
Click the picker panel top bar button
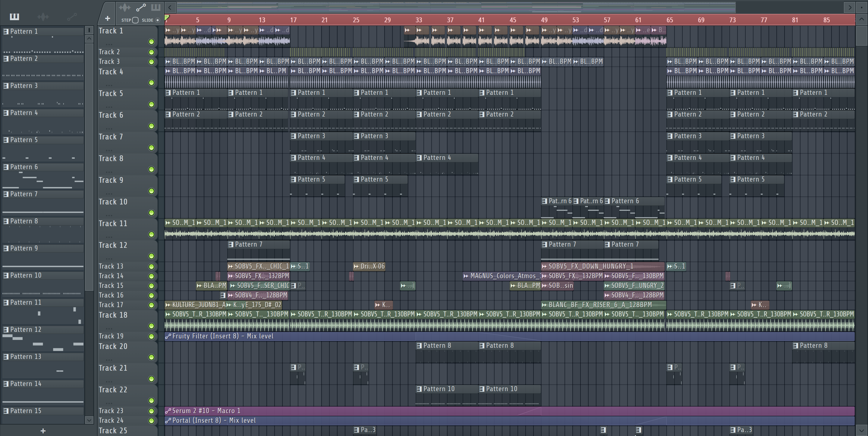[x=89, y=30]
